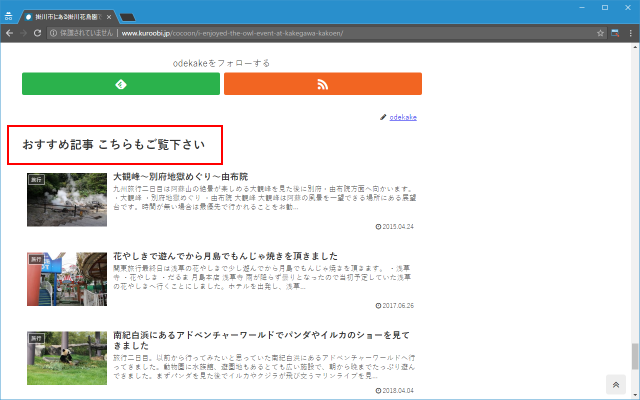Click the おすすめ記事 こちらもご覧下さい heading
This screenshot has height=400, width=640.
coord(114,144)
